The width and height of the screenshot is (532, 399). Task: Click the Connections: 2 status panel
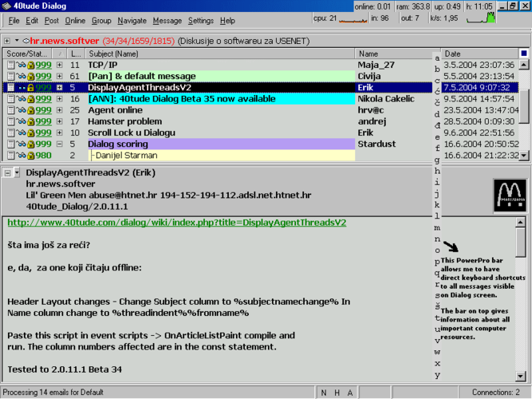[x=494, y=393]
